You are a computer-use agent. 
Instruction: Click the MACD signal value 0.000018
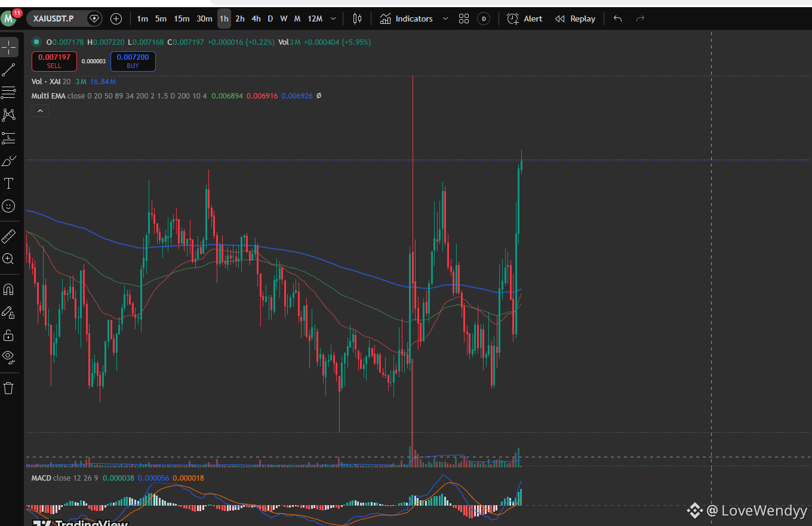[188, 478]
